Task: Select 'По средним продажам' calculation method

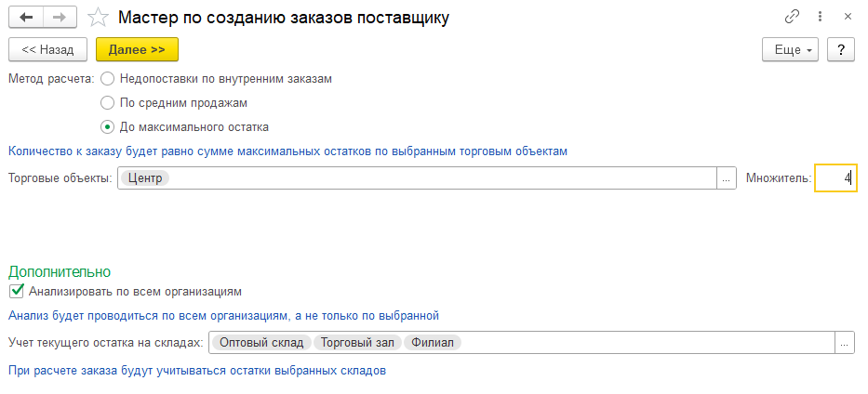Action: point(108,102)
